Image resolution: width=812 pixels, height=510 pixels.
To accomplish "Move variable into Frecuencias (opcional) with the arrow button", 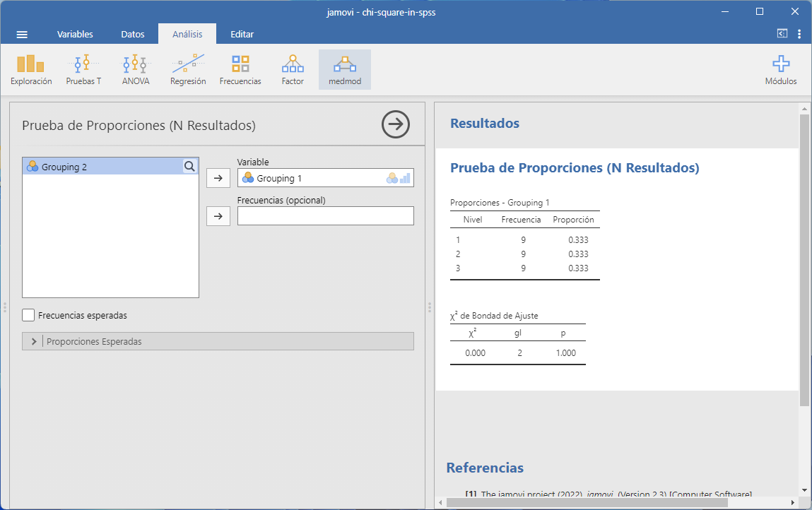I will (218, 216).
